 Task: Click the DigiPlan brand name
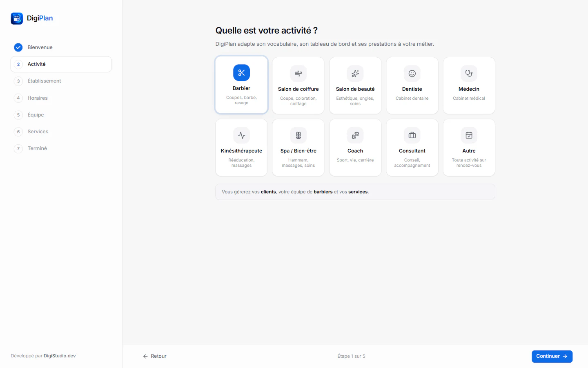(x=40, y=18)
